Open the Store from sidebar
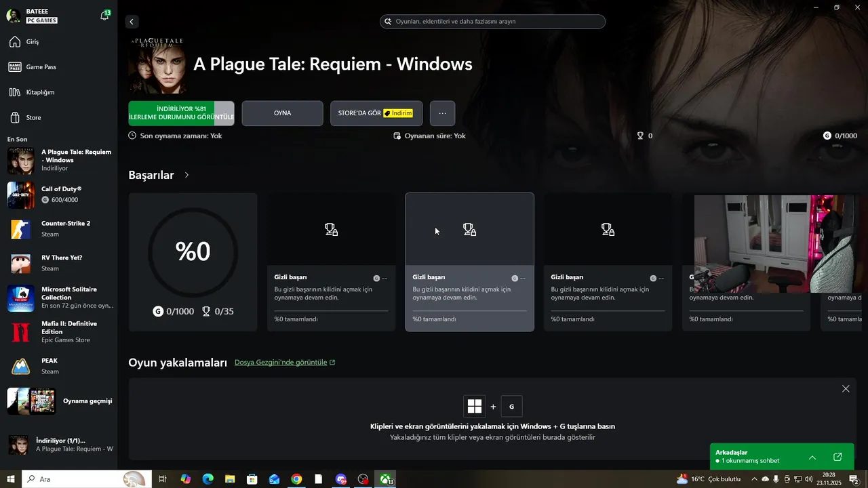Viewport: 868px width, 488px height. pos(33,118)
